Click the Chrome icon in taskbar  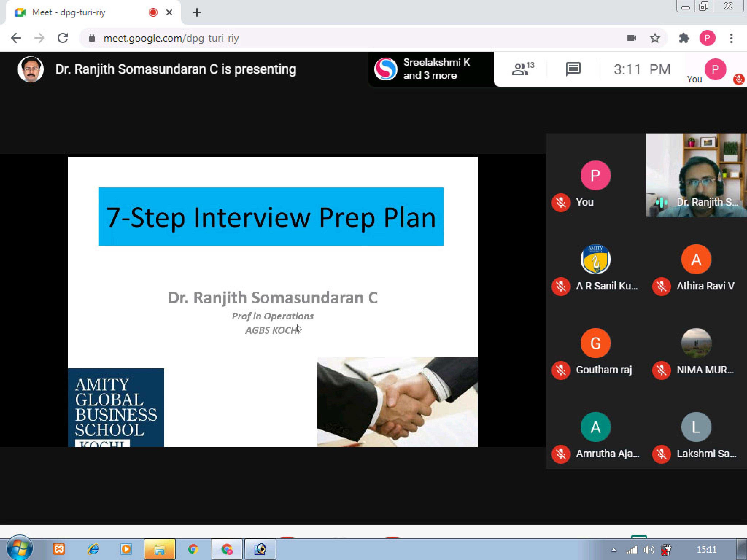(193, 549)
